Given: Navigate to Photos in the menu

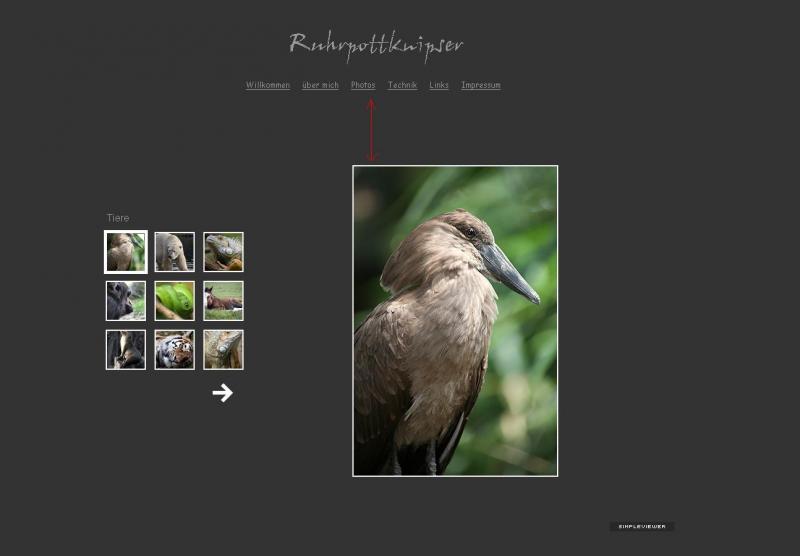Looking at the screenshot, I should pyautogui.click(x=363, y=85).
